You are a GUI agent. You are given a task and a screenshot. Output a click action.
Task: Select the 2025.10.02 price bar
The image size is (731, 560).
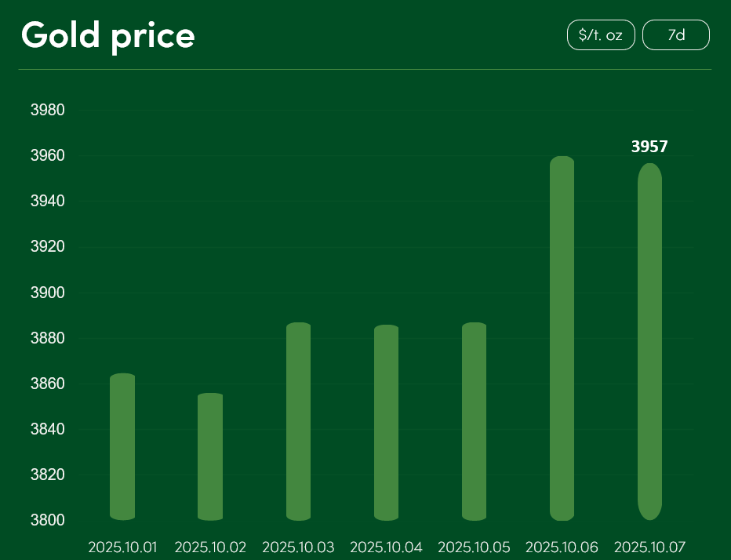point(210,456)
